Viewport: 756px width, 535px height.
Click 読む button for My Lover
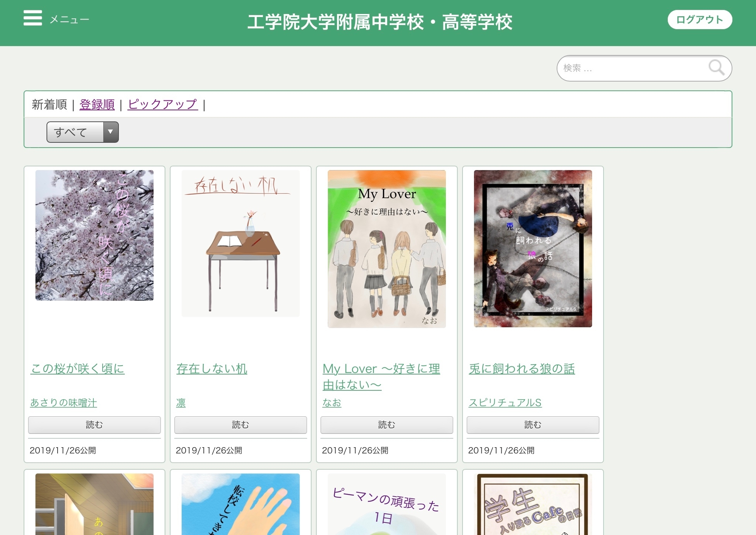(x=386, y=425)
